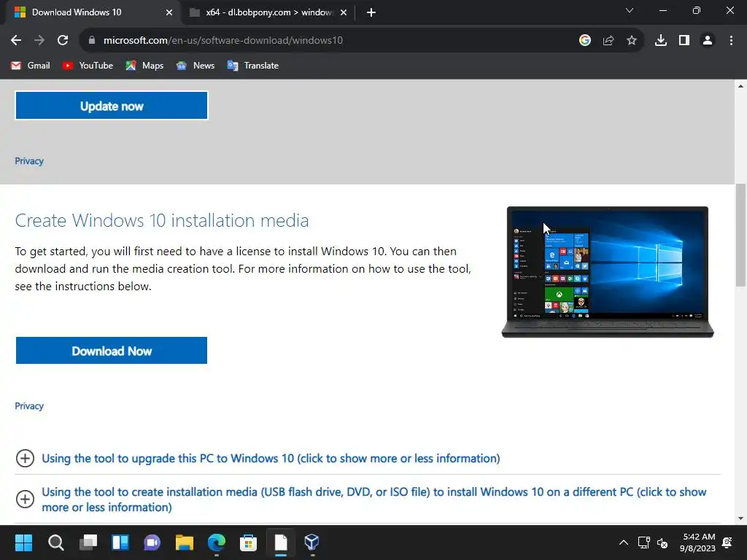Screen dimensions: 747x560
Task: Launch Microsoft Edge from the taskbar
Action: tap(216, 542)
